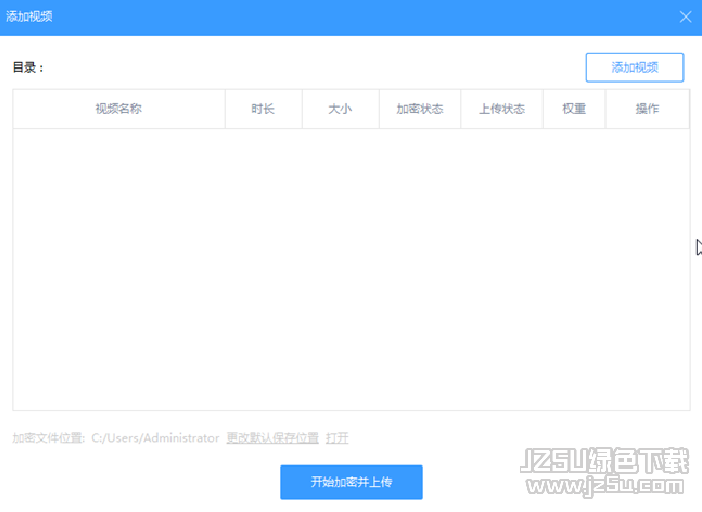This screenshot has width=702, height=512.
Task: Select the 权重 column header
Action: click(574, 109)
